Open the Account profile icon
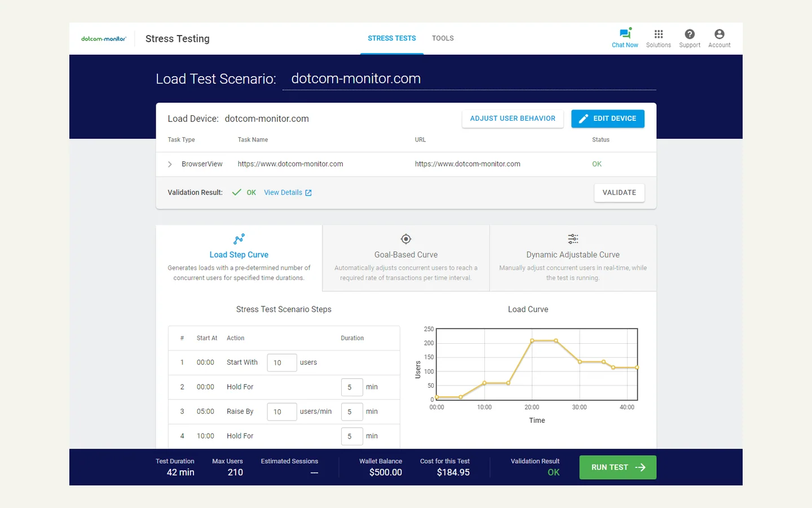Viewport: 812px width, 508px height. click(720, 34)
